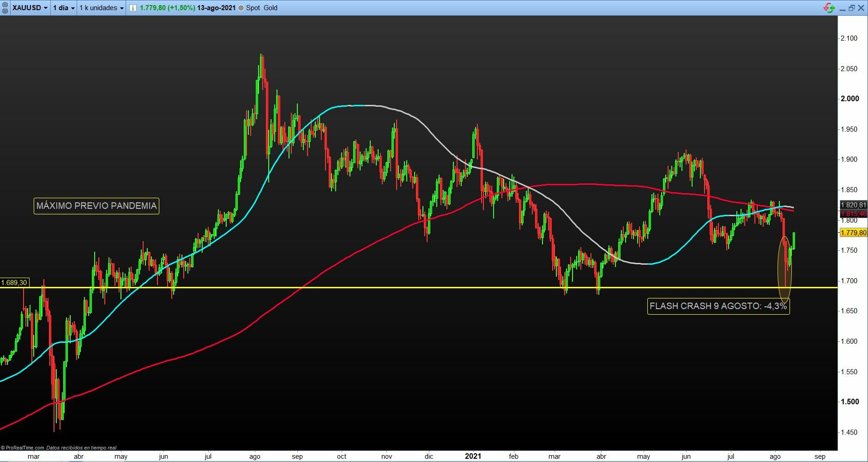Click the grey market status circle

241,8
